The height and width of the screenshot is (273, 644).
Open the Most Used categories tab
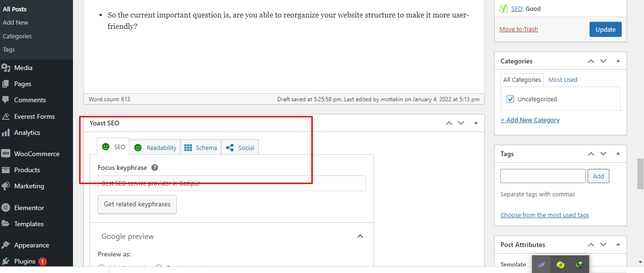tap(562, 79)
